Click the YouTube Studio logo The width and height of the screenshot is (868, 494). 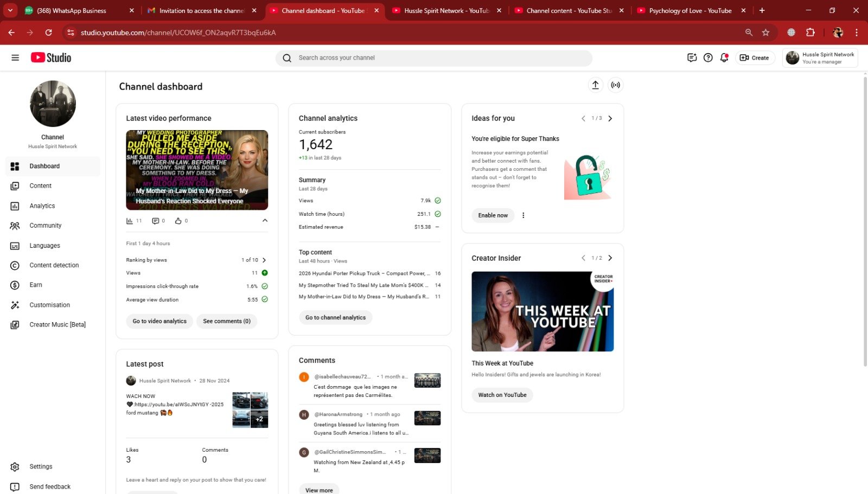pos(51,58)
